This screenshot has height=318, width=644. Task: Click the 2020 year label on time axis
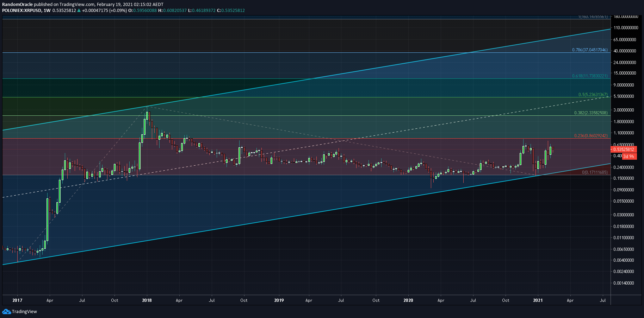[408, 300]
